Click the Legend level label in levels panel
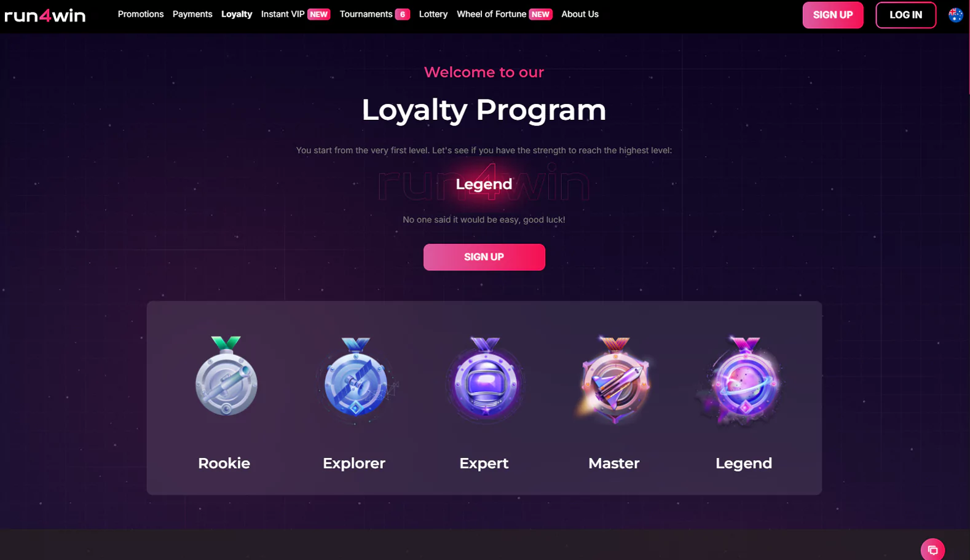970x560 pixels. 744,463
